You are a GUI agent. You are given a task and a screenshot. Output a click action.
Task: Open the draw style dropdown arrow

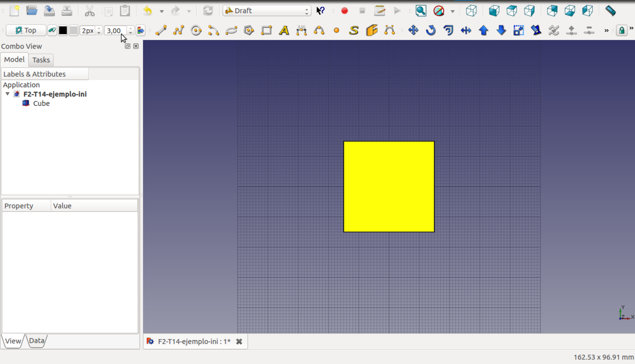pos(452,11)
